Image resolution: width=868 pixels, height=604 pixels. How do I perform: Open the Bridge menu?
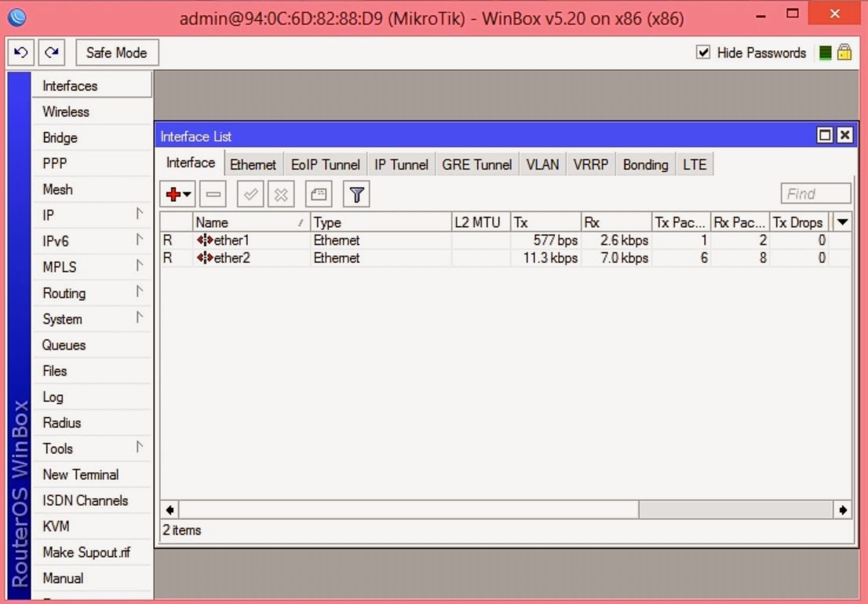92,137
